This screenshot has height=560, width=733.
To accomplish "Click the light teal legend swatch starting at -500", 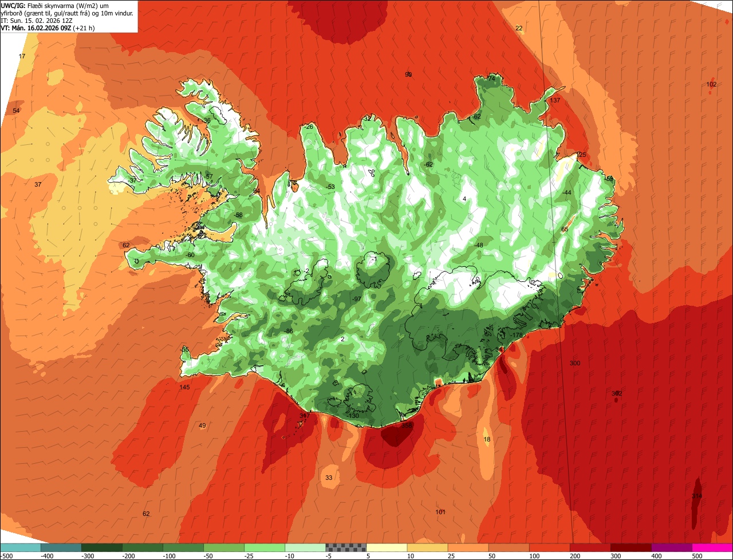I will pyautogui.click(x=21, y=547).
